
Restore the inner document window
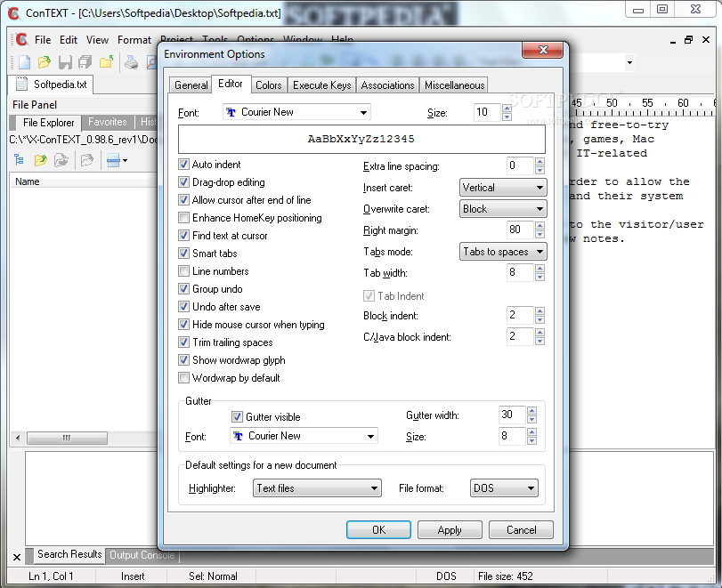point(688,40)
